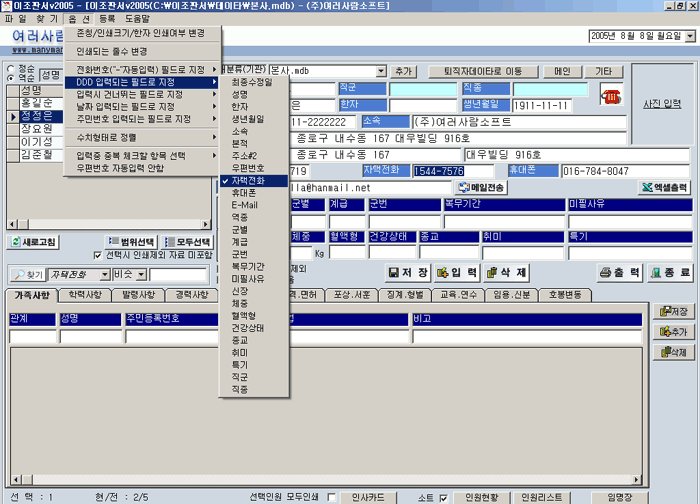The image size is (700, 504).
Task: Toggle 선택시 인쇄제외 자료 미포함 checkbox
Action: (97, 255)
